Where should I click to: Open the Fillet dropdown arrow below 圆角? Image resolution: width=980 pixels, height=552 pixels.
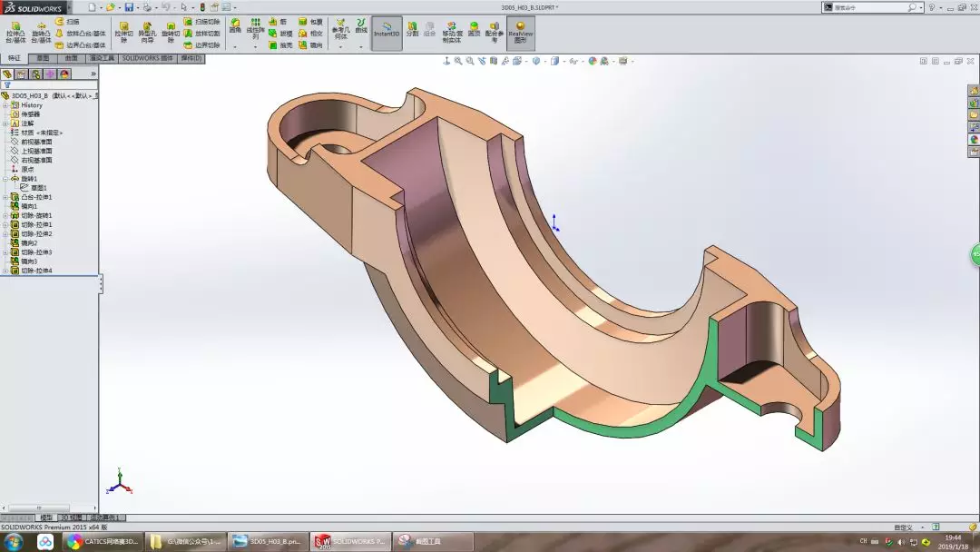click(235, 47)
